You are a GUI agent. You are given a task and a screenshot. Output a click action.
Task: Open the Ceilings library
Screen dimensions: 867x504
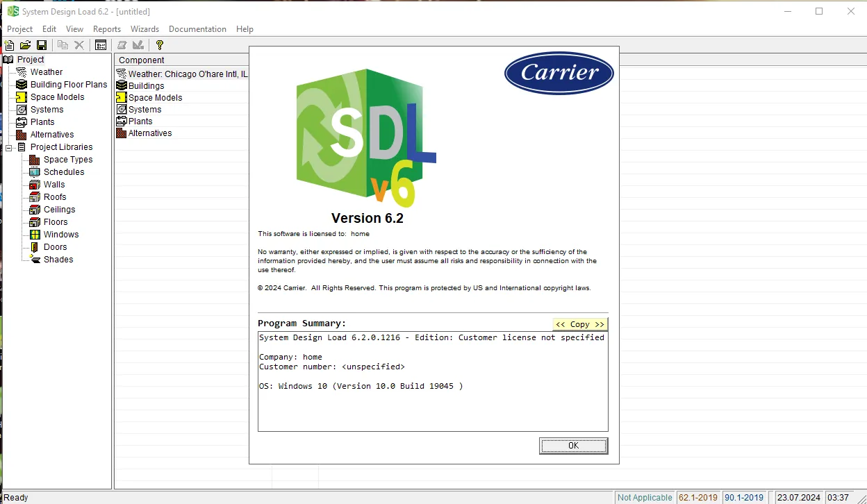pos(60,210)
